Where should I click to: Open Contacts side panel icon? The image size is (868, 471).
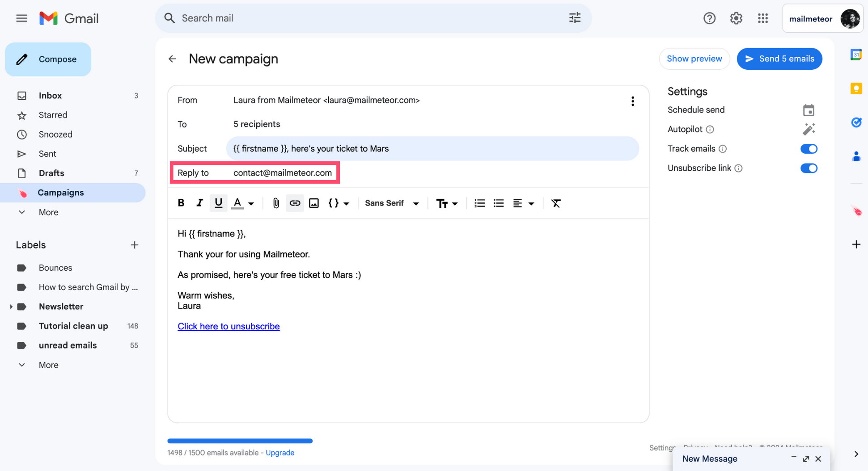856,156
